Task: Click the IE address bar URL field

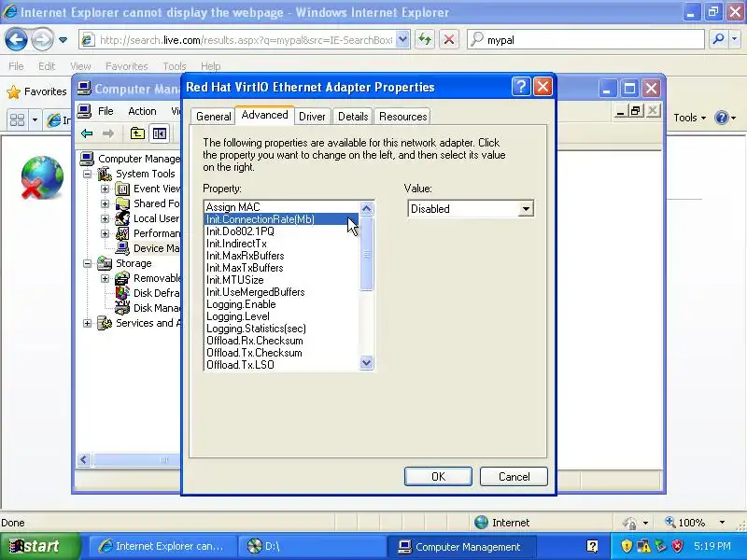Action: (x=246, y=40)
